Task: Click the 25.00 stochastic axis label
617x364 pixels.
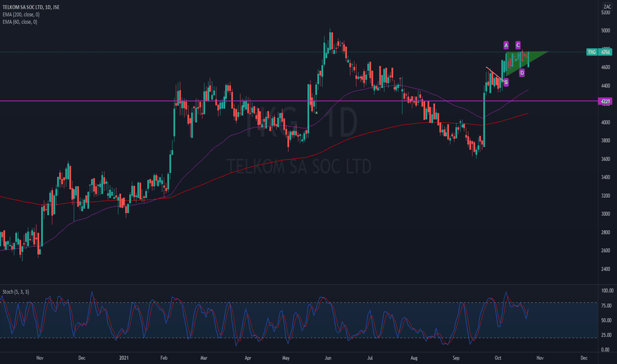Action: tap(606, 336)
